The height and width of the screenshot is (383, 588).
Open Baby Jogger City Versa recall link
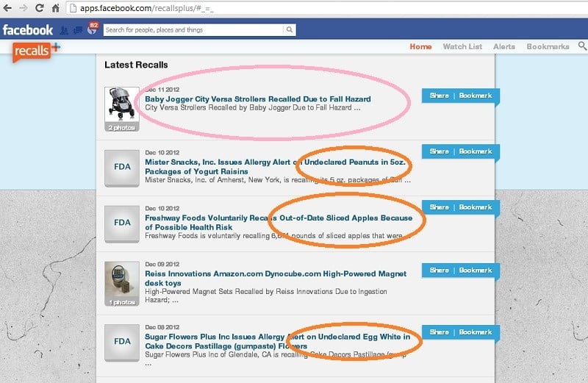point(258,99)
